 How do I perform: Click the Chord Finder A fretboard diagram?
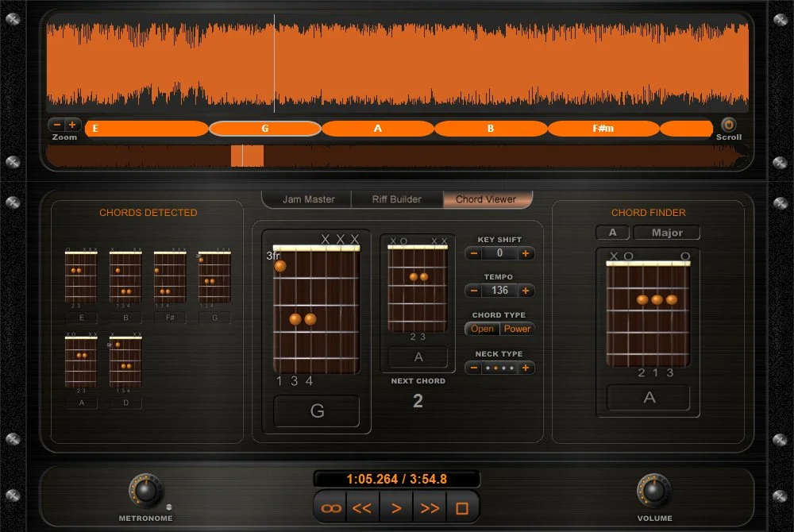coord(648,314)
